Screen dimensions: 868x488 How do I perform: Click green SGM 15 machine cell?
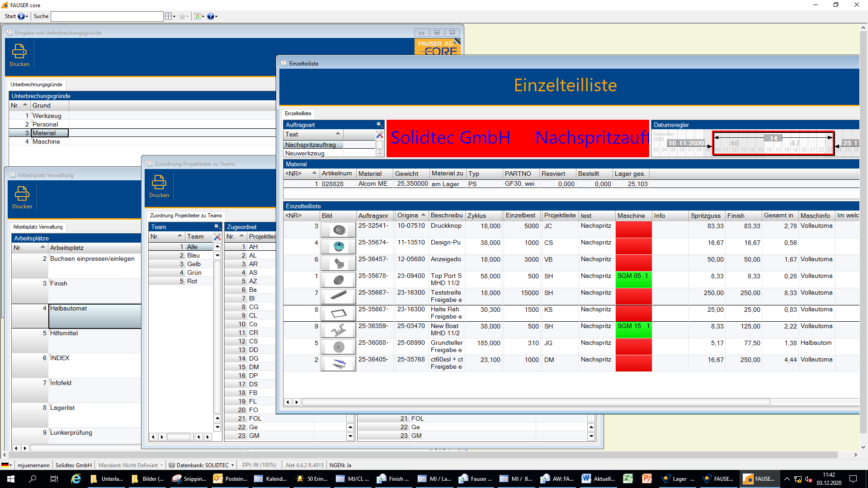[634, 330]
